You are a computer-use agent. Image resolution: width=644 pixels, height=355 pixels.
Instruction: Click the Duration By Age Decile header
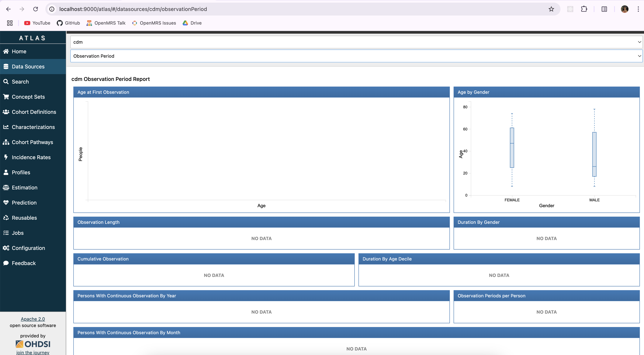(x=499, y=259)
